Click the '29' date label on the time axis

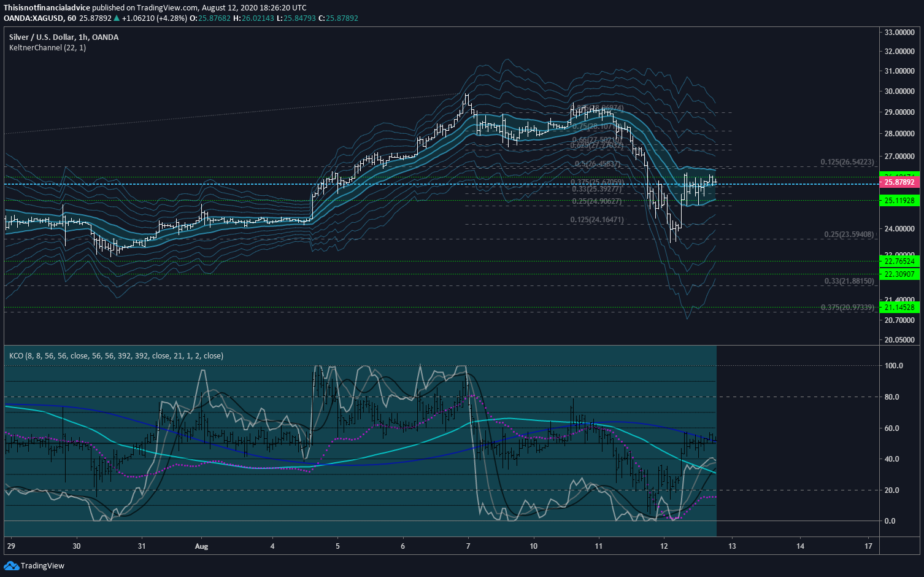(x=10, y=546)
